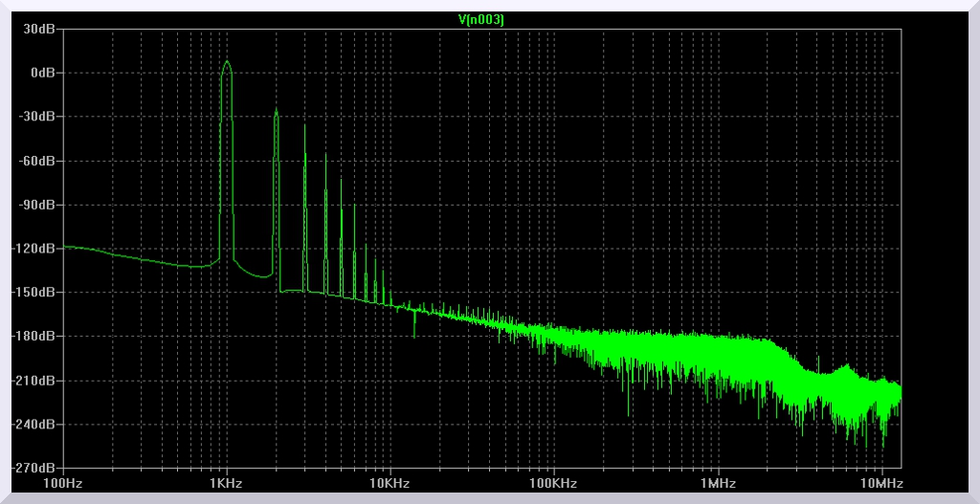Click the 0dB vertical axis label

point(45,73)
